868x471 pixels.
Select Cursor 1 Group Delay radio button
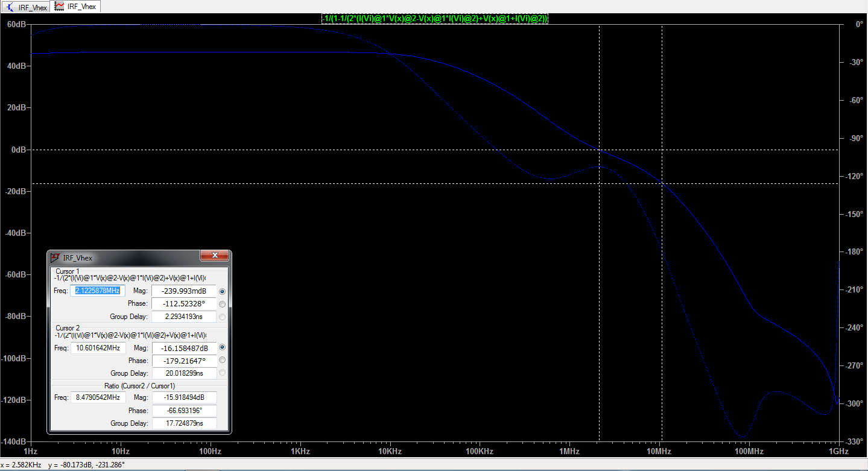[223, 317]
